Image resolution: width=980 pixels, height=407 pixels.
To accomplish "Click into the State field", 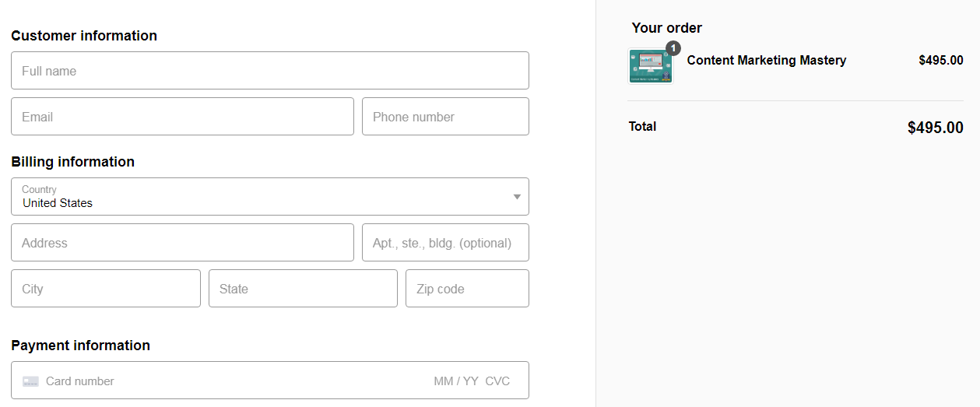I will pos(303,289).
